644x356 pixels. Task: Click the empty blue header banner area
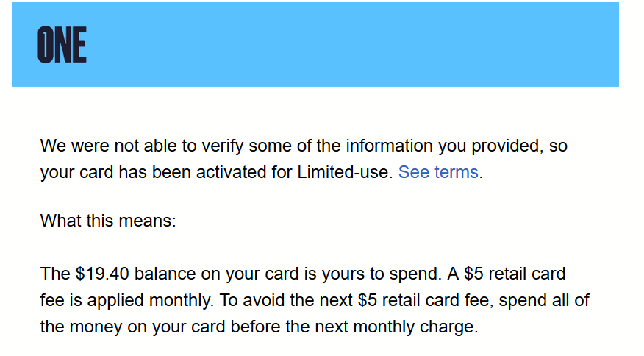pyautogui.click(x=353, y=44)
